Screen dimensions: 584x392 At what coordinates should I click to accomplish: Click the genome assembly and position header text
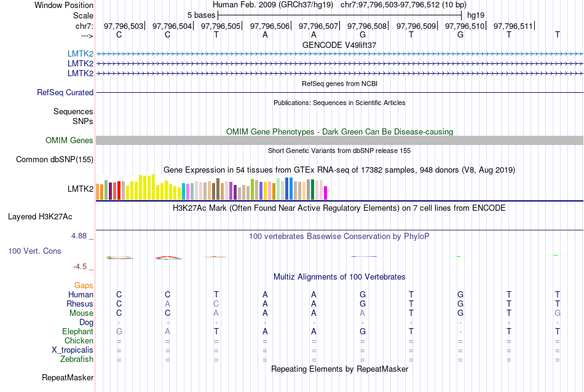pos(339,5)
